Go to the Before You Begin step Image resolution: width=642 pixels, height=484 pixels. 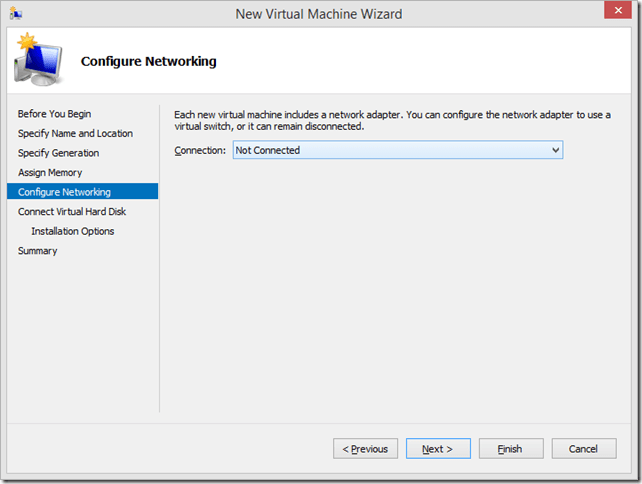click(54, 114)
